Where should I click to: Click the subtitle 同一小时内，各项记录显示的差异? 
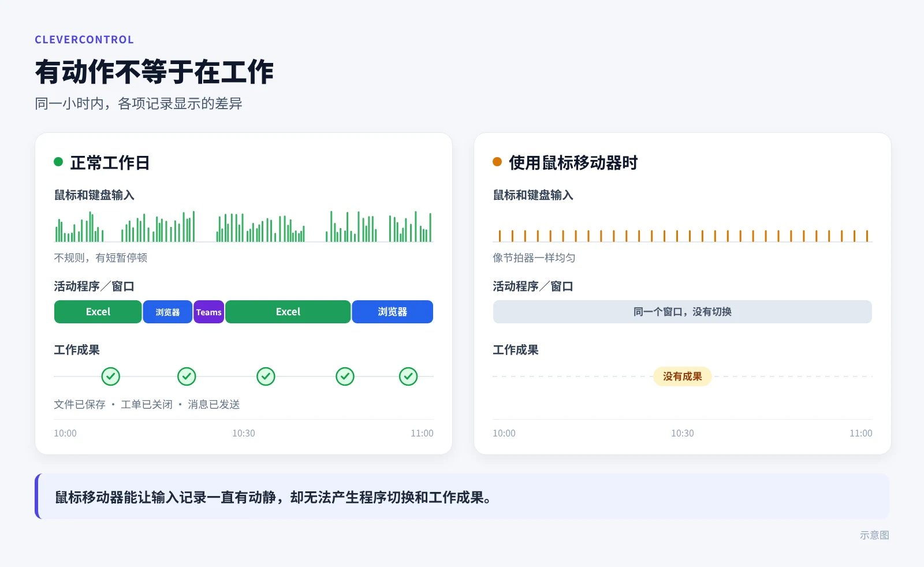click(139, 104)
